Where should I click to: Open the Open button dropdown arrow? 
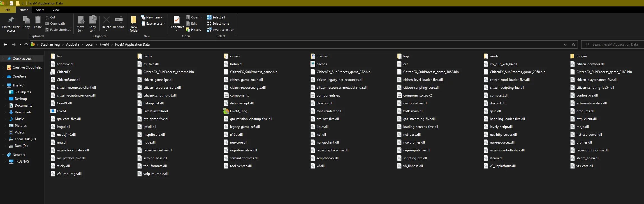(x=201, y=17)
